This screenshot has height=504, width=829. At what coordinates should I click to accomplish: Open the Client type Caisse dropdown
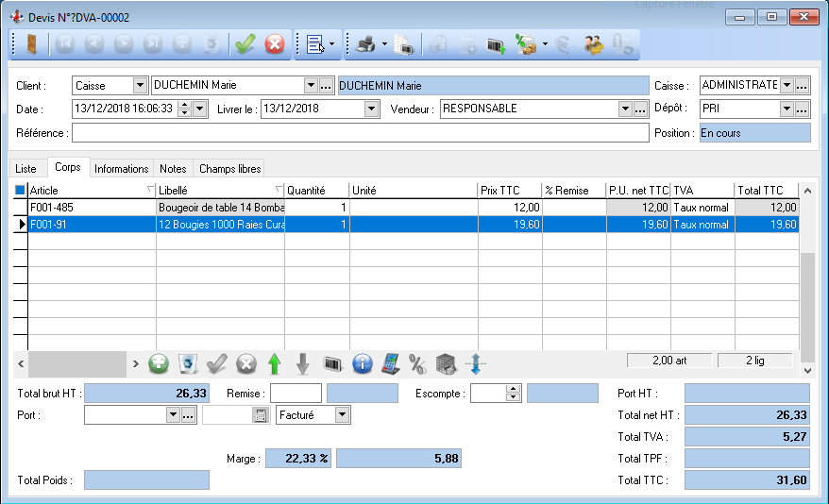140,85
